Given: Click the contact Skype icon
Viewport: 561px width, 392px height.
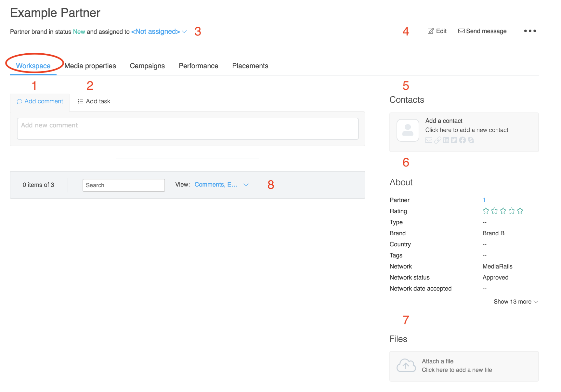Looking at the screenshot, I should 471,140.
